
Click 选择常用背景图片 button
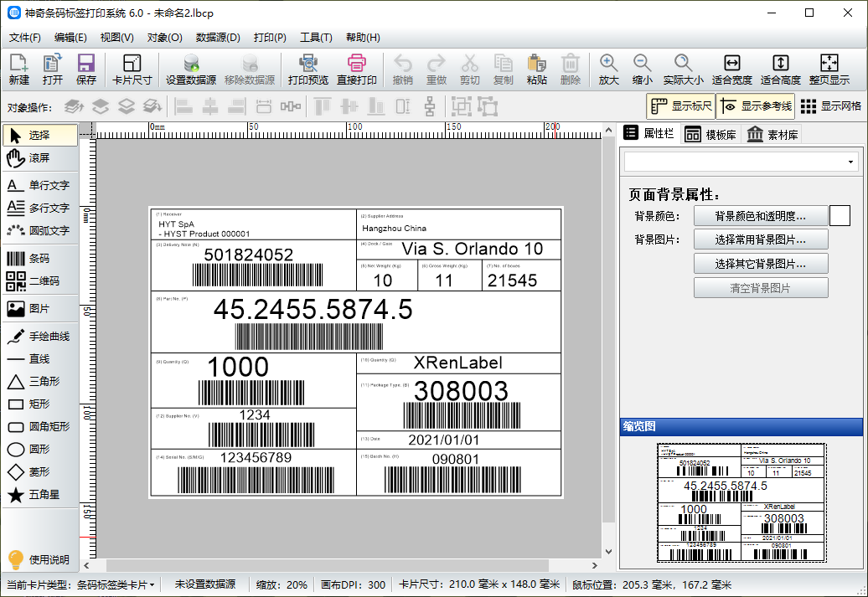[x=760, y=240]
